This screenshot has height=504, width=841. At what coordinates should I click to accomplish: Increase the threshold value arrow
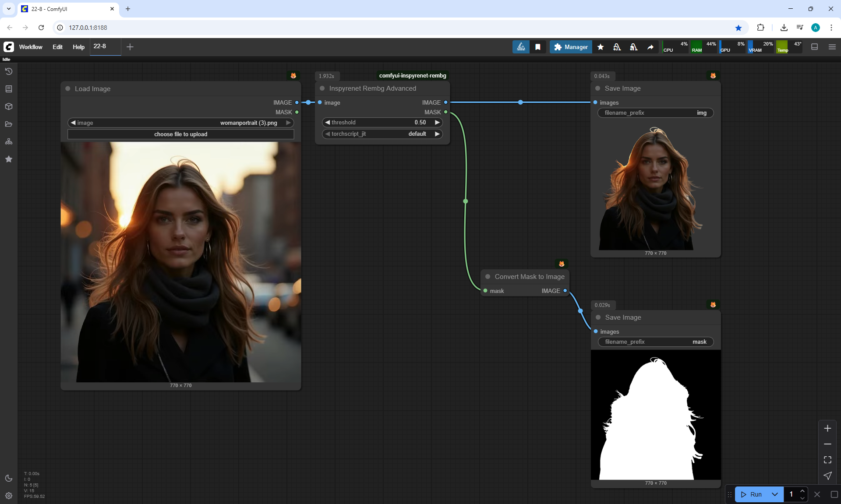tap(437, 123)
